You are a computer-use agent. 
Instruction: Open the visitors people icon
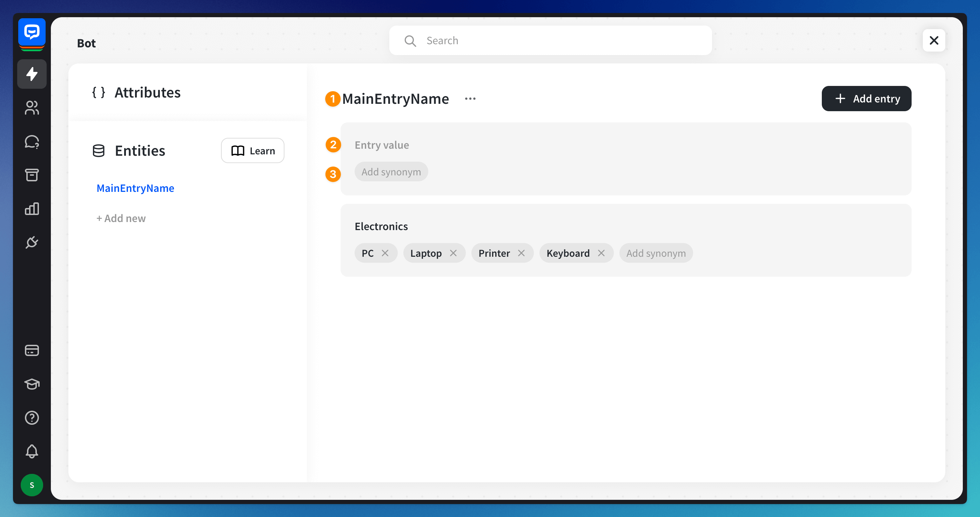(x=32, y=108)
